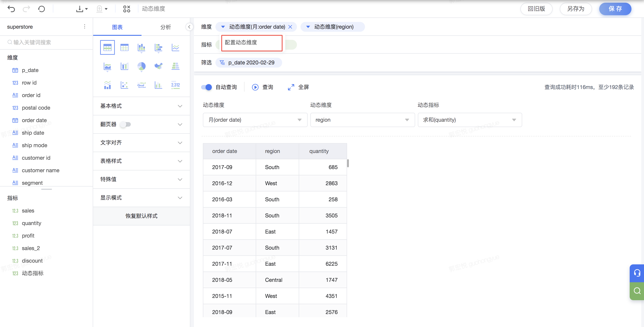Viewport: 644px width, 327px height.
Task: Select the line chart type
Action: [x=176, y=47]
